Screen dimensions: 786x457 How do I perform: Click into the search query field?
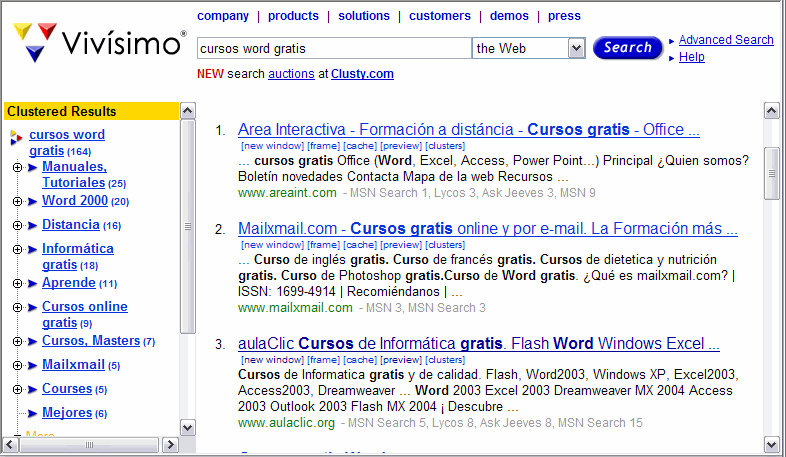[x=334, y=49]
